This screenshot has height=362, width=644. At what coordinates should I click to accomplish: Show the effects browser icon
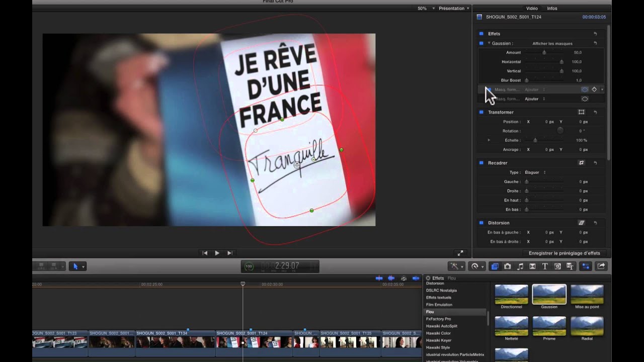495,266
